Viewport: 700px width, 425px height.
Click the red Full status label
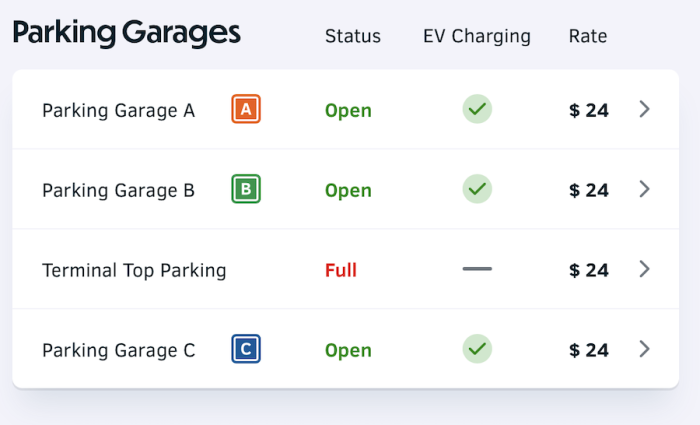point(341,270)
